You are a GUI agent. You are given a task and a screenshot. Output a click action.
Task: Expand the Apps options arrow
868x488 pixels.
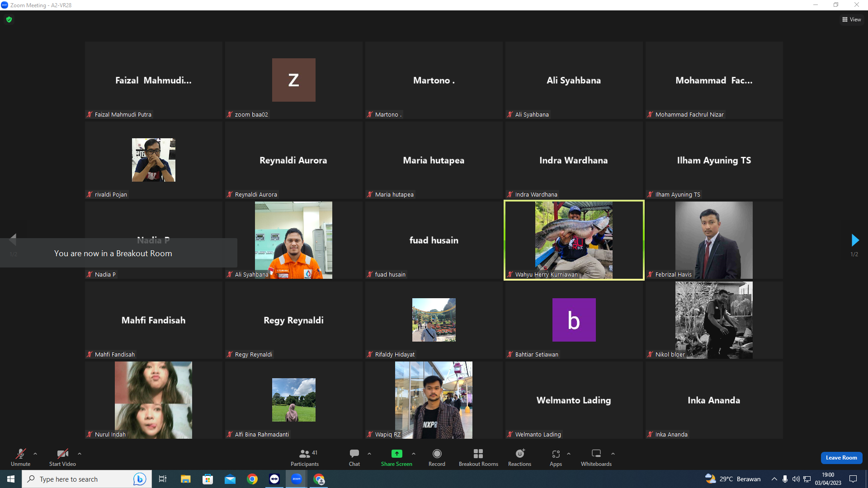[569, 454]
